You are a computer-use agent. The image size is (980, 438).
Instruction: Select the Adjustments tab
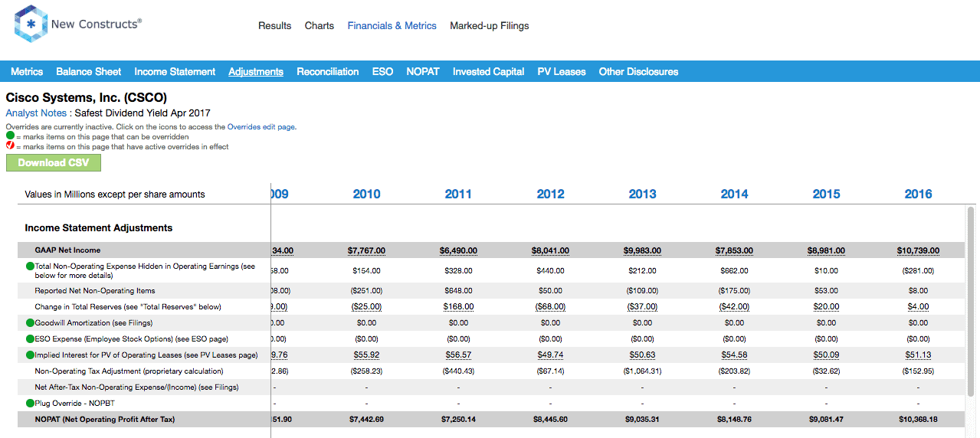click(x=256, y=71)
